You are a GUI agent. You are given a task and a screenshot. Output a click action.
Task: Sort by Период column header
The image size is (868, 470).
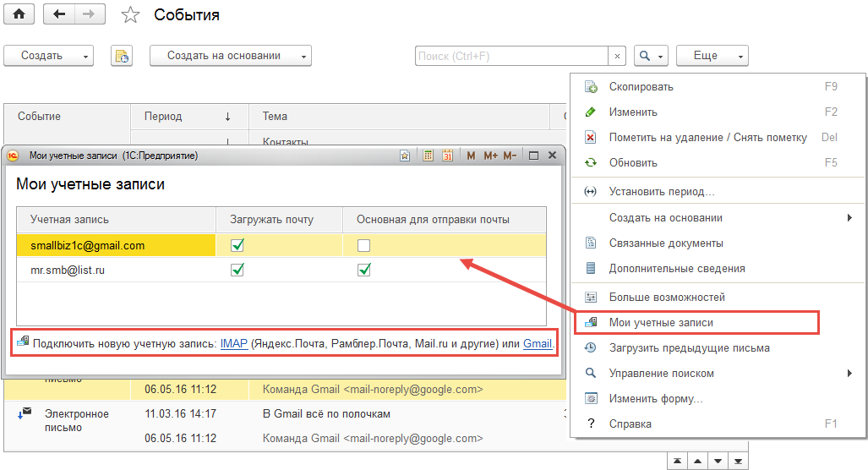click(x=189, y=117)
